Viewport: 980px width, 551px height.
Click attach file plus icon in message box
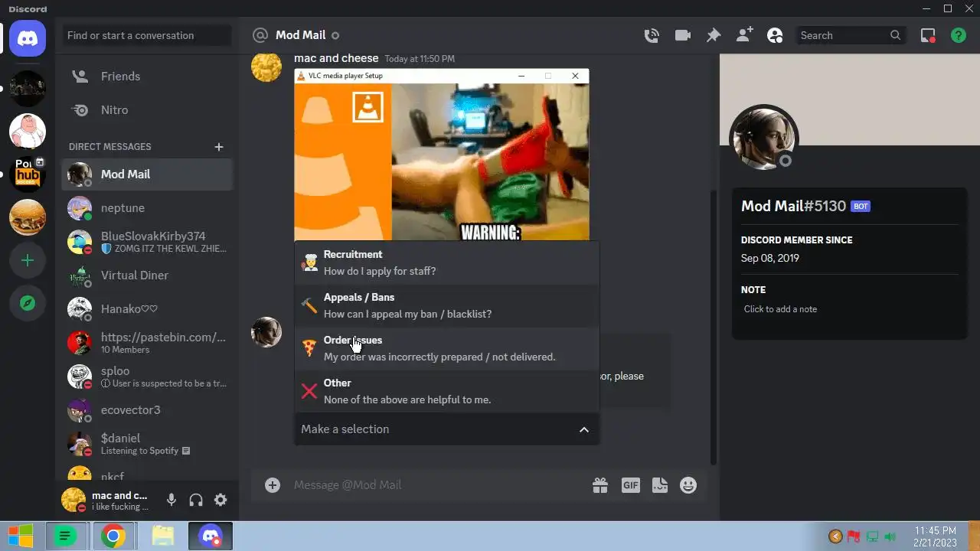pos(273,485)
